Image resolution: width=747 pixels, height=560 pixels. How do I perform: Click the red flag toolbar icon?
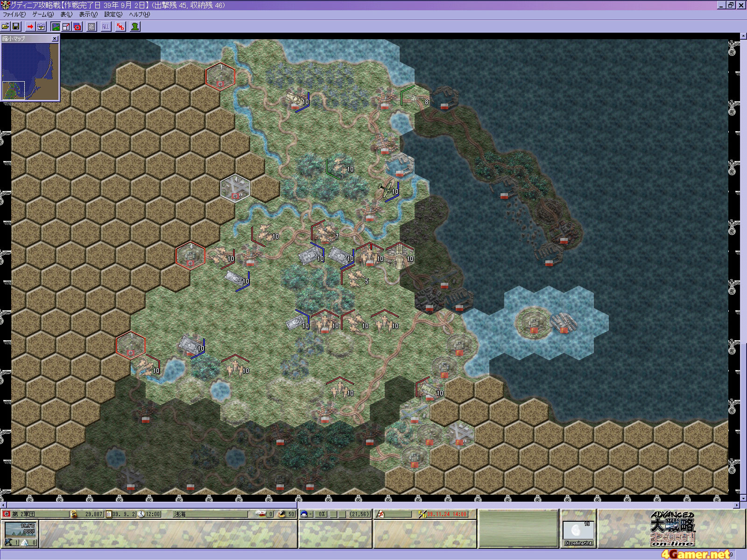[77, 27]
